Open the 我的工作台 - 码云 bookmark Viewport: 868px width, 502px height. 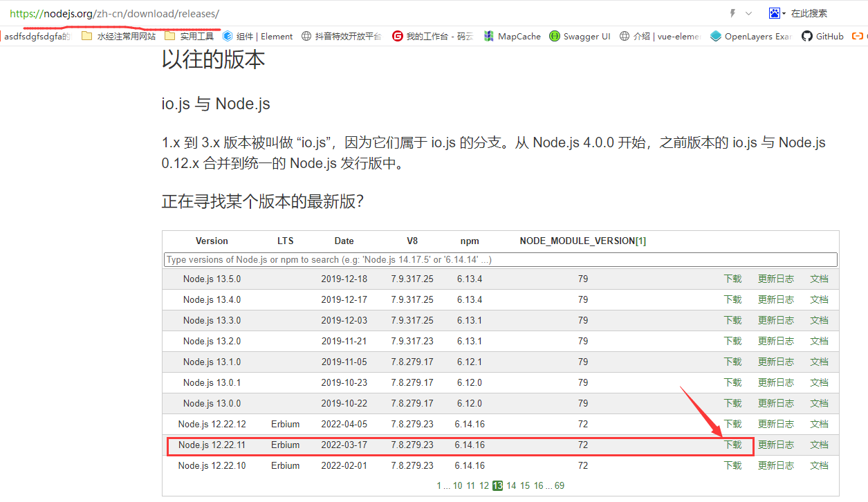coord(432,36)
